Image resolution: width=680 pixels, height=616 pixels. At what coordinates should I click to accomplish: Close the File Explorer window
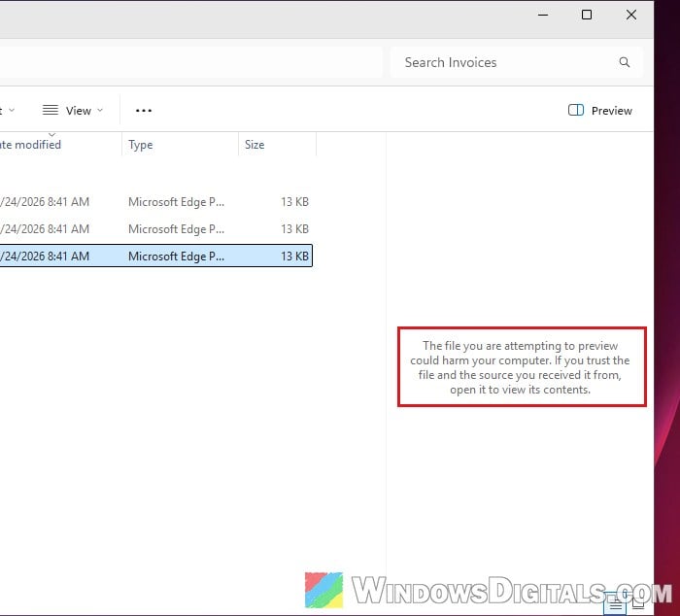click(631, 16)
